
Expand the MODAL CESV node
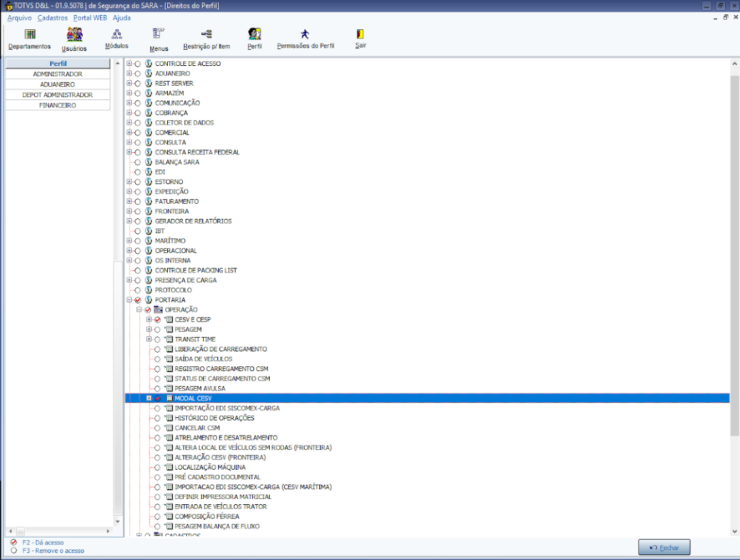coord(149,398)
